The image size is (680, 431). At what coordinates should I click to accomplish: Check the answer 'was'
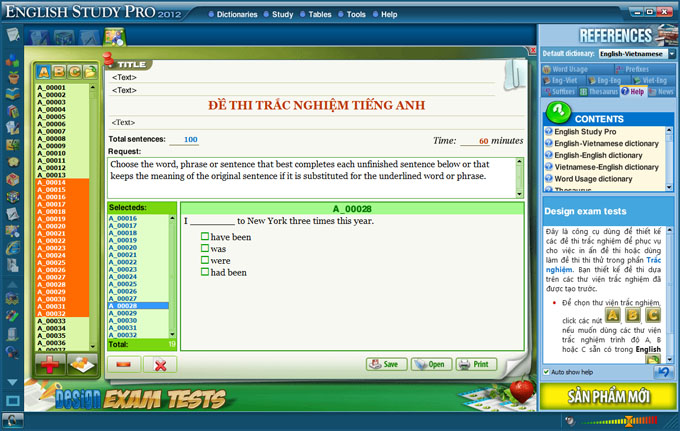point(205,248)
